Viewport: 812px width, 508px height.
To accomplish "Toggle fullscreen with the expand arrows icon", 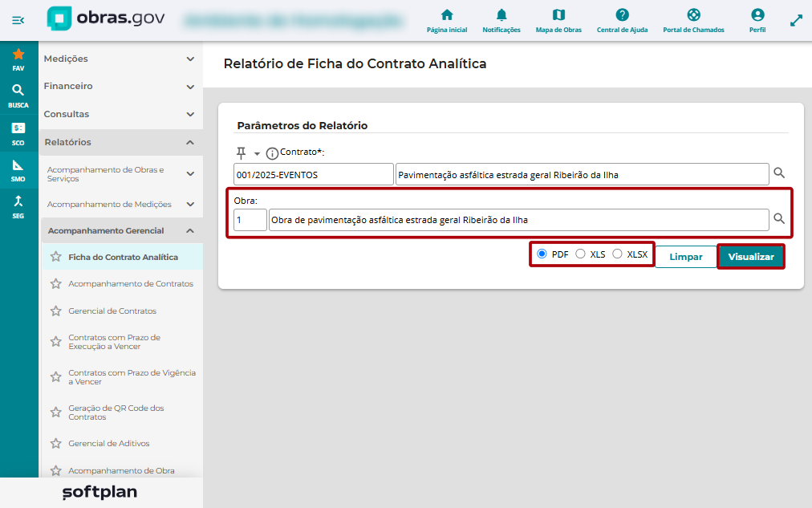I will coord(796,21).
